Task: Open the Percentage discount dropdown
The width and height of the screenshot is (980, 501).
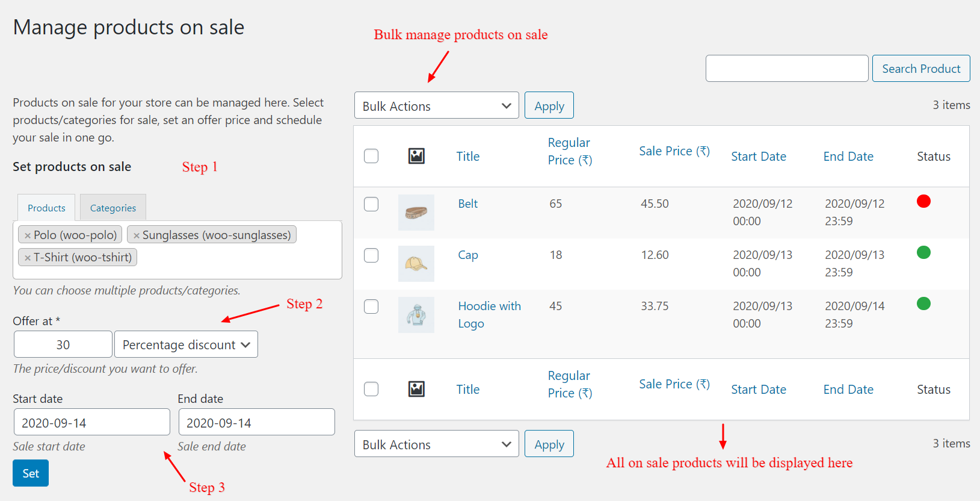Action: point(186,344)
